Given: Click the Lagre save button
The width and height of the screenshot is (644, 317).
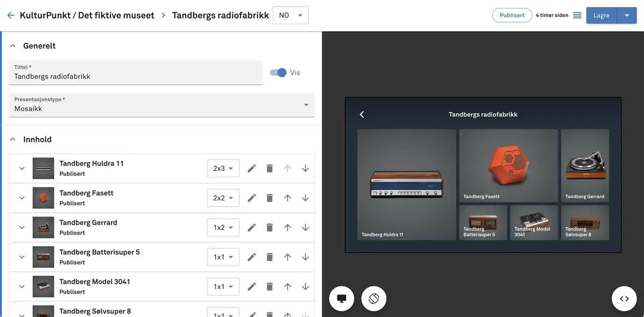Looking at the screenshot, I should (601, 16).
